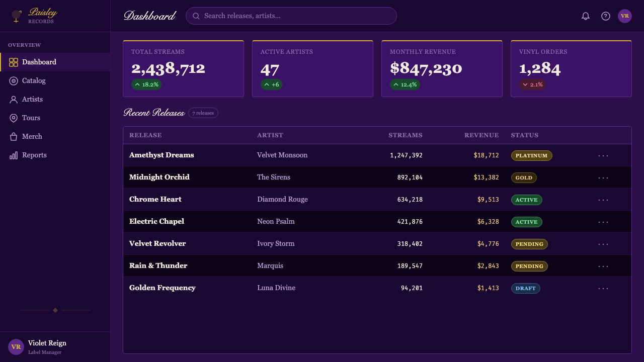Open the VR avatar in the top bar
Viewport: 644px width, 362px height.
tap(625, 16)
